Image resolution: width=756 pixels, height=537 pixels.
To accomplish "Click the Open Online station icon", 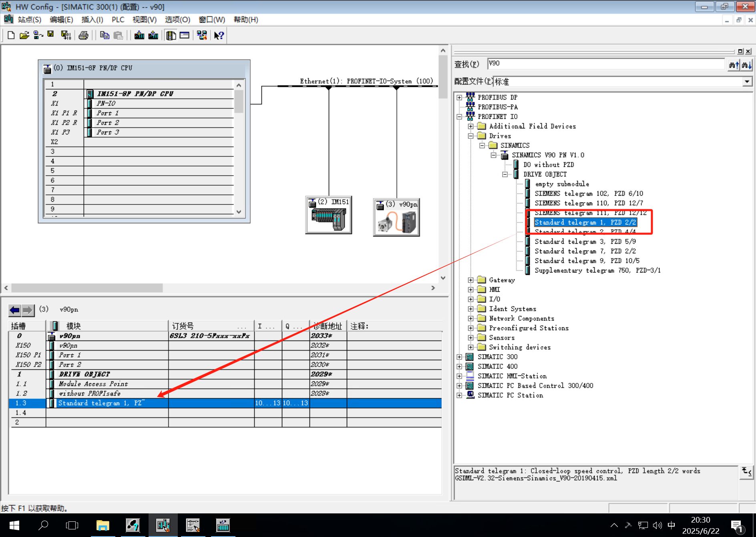I will (x=38, y=35).
